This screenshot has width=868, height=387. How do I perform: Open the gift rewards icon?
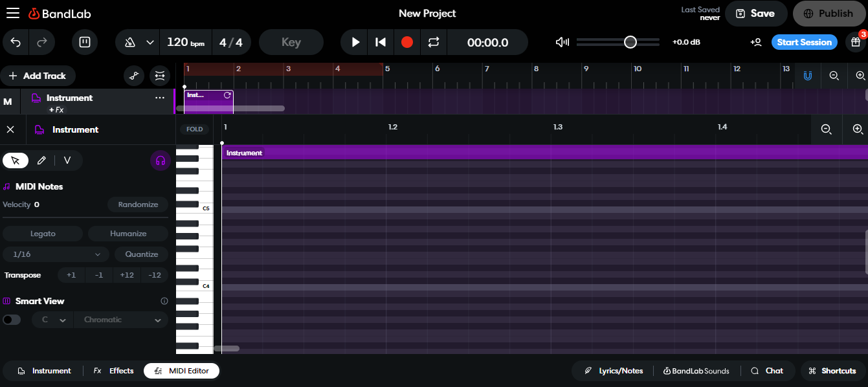coord(856,42)
